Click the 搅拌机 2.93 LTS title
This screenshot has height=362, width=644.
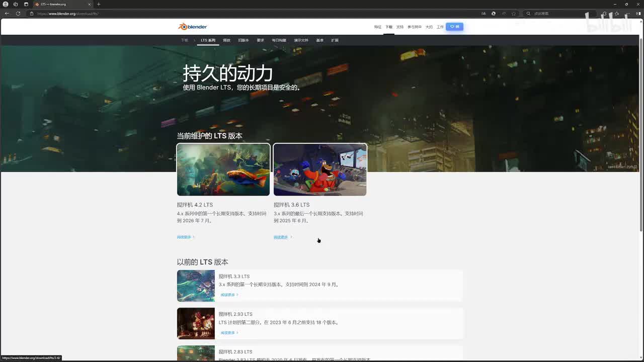[235, 314]
